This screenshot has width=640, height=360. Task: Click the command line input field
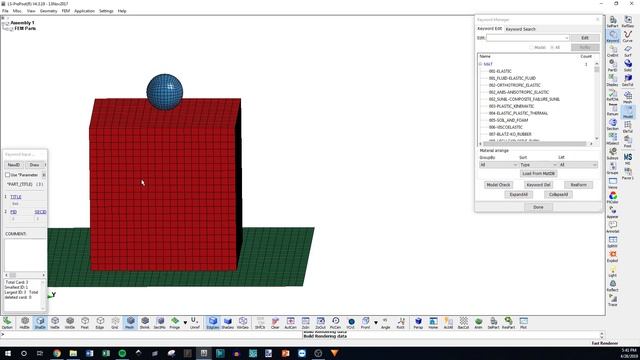151,335
